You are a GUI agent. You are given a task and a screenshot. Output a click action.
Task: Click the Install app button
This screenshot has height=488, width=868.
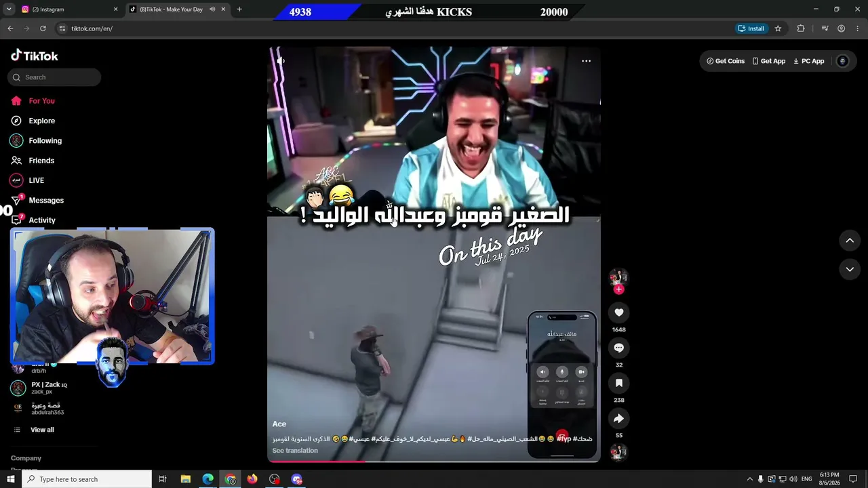coord(751,28)
